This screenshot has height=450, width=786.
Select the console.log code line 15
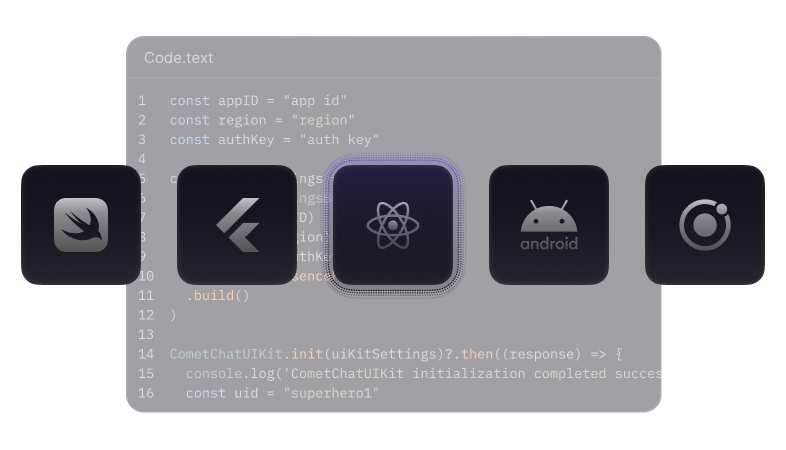pos(423,374)
